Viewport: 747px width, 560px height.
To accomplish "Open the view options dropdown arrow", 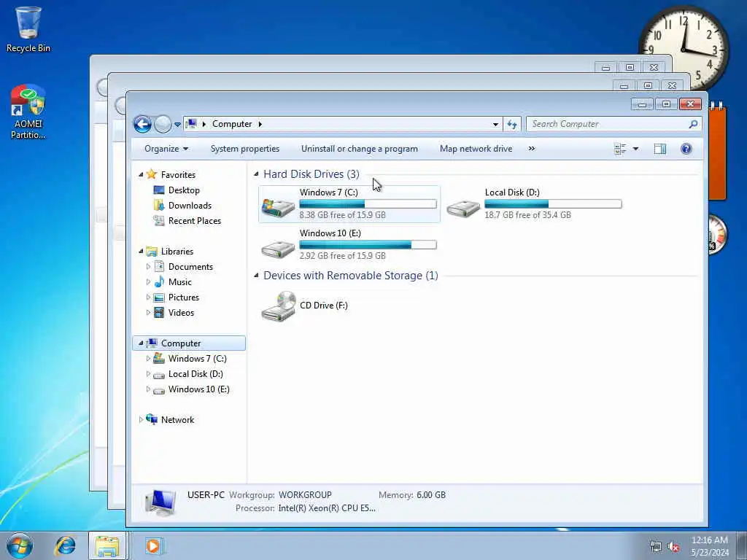I will (635, 149).
